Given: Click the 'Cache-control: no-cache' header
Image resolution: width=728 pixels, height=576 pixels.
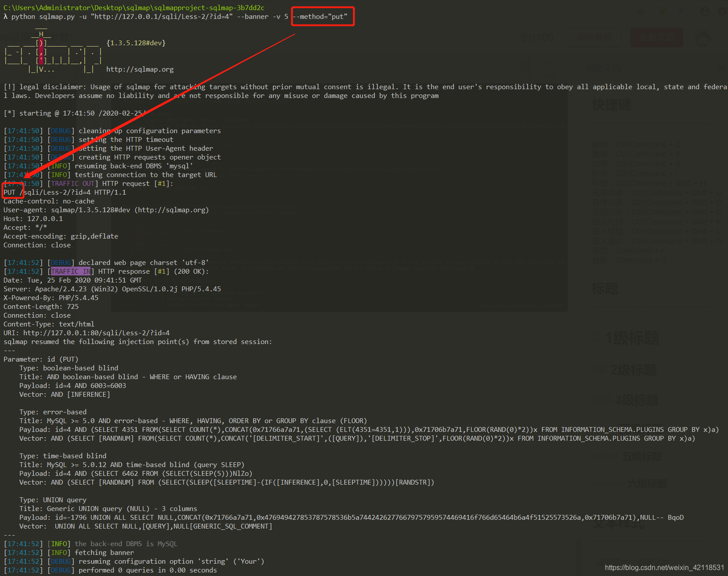Looking at the screenshot, I should tap(49, 201).
